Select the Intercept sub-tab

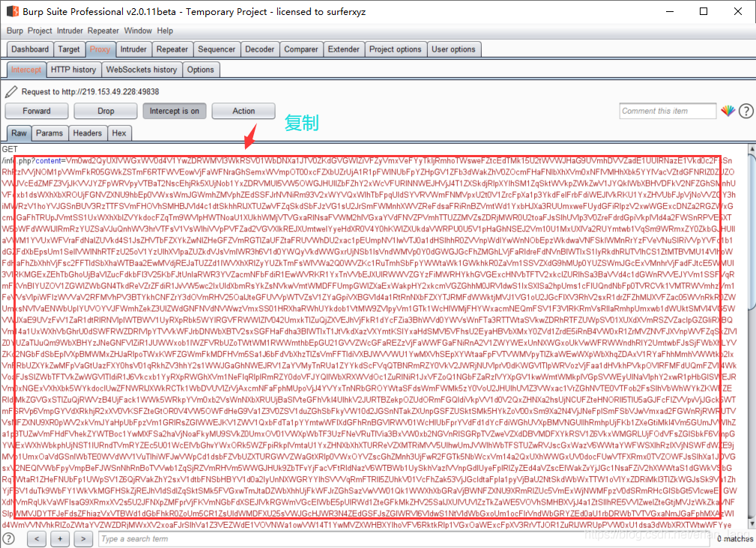pos(26,70)
